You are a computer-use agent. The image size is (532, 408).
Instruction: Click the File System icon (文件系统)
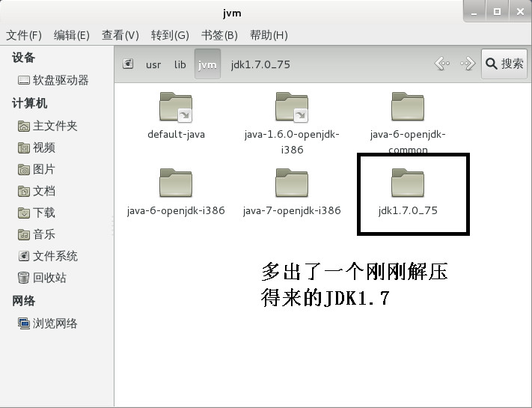[23, 256]
